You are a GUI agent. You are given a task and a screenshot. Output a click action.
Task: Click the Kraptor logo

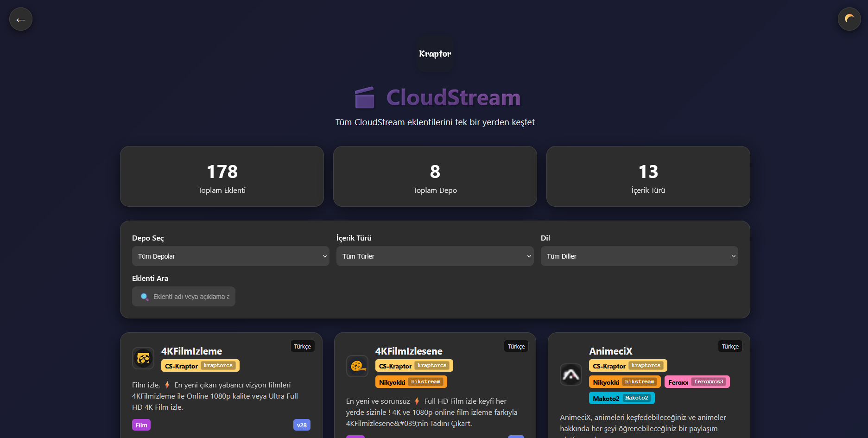click(x=435, y=54)
